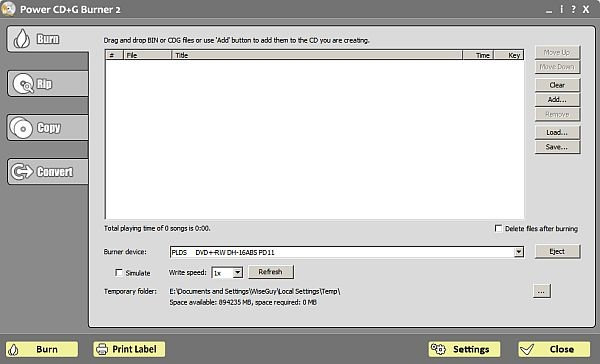This screenshot has height=364, width=600.
Task: Eject the disc drive
Action: pyautogui.click(x=557, y=251)
